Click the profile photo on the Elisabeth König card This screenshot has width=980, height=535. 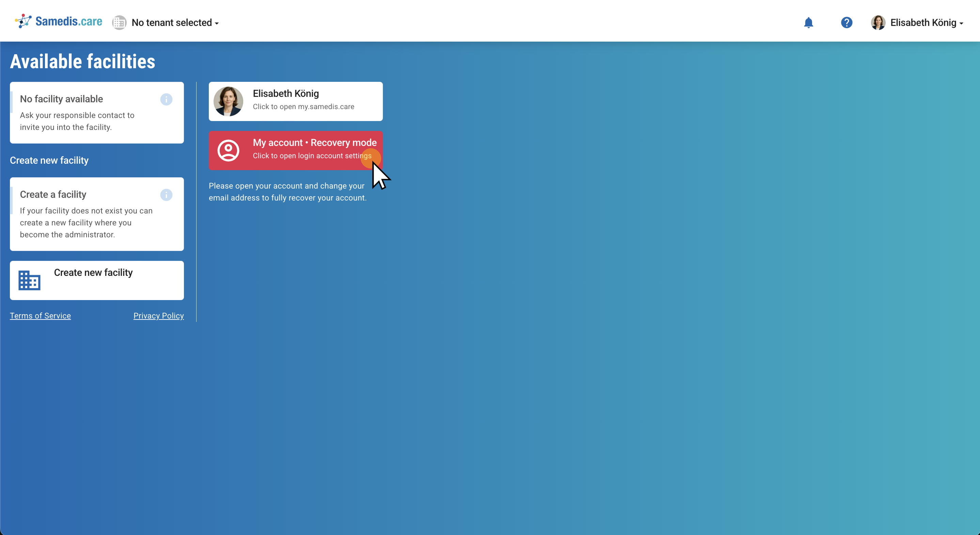229,101
